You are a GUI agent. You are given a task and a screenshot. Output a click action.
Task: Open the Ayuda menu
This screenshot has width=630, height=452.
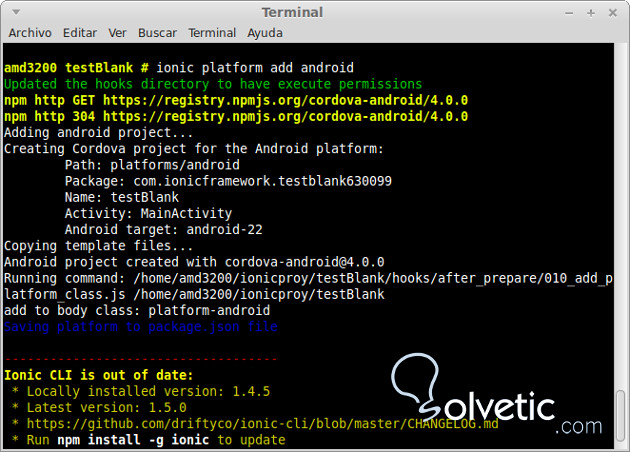point(265,33)
